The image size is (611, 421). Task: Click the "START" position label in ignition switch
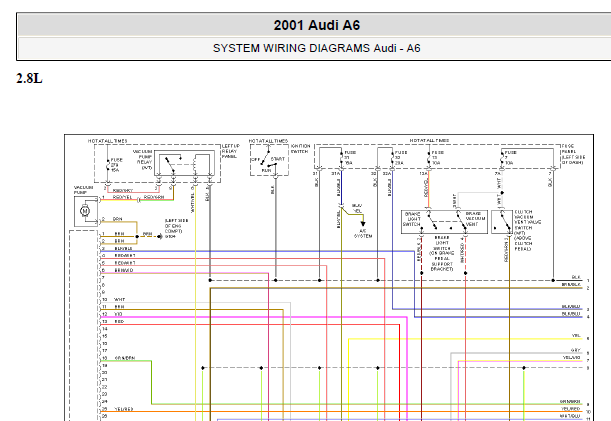[x=278, y=159]
